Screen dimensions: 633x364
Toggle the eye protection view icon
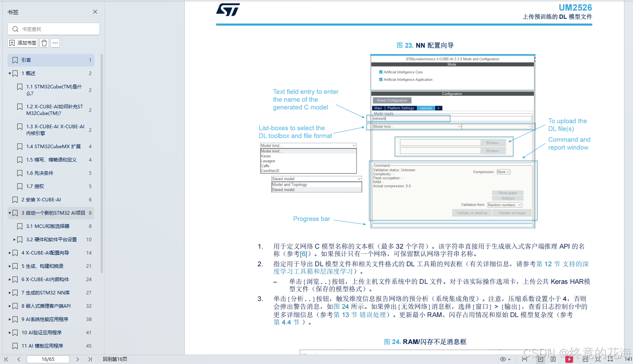(x=503, y=359)
